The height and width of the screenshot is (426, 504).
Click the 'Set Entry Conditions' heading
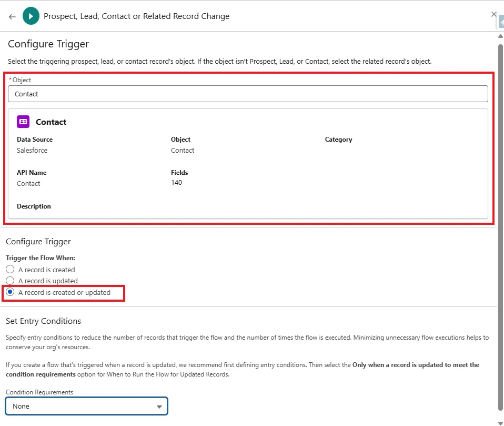click(43, 321)
